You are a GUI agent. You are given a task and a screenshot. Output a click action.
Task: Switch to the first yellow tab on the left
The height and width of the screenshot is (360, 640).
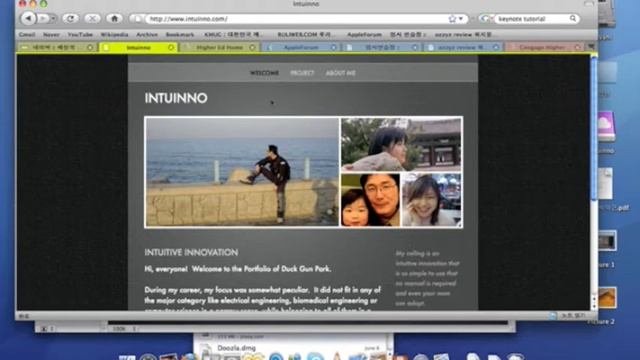(55, 48)
